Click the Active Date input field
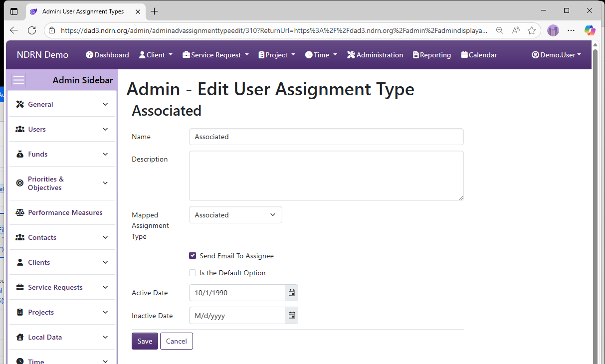This screenshot has height=364, width=605. click(x=237, y=293)
